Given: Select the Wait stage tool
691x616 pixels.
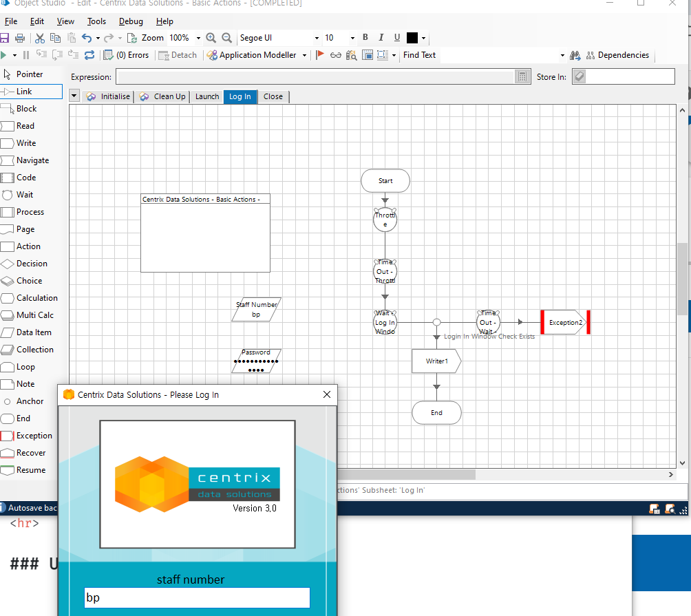Looking at the screenshot, I should pyautogui.click(x=25, y=195).
